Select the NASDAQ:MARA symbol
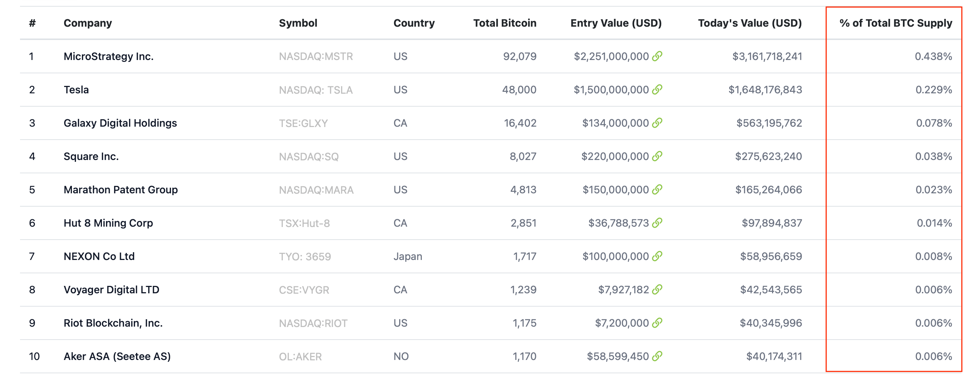The height and width of the screenshot is (377, 980). [316, 190]
